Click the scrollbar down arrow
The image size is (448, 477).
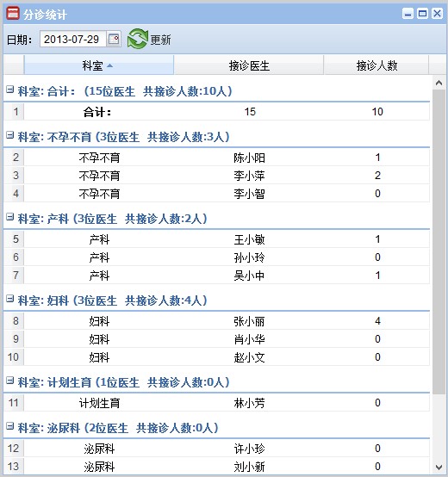pyautogui.click(x=439, y=467)
